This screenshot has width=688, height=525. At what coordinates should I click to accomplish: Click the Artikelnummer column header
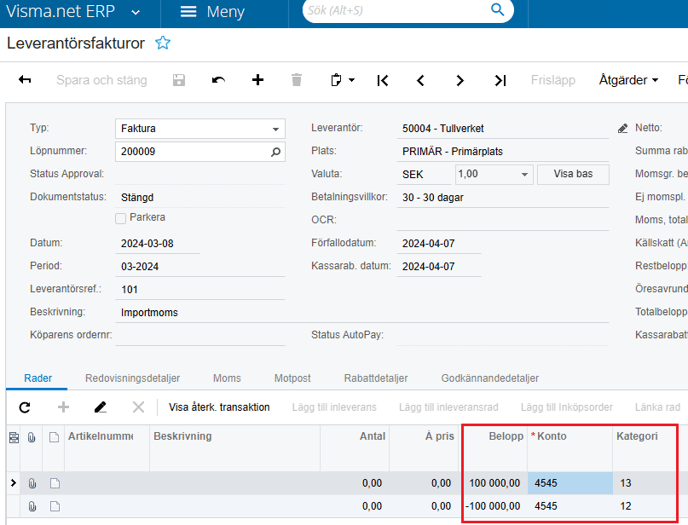(107, 448)
